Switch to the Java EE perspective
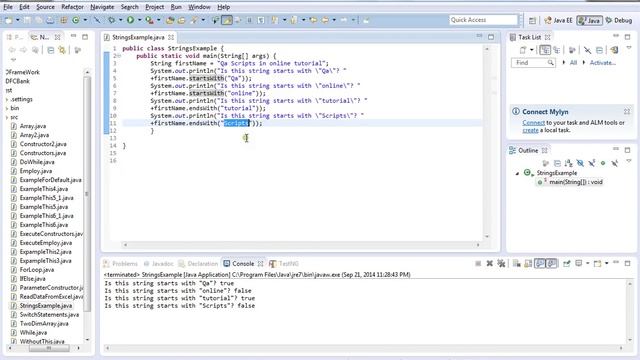Image resolution: width=640 pixels, height=360 pixels. coord(558,20)
